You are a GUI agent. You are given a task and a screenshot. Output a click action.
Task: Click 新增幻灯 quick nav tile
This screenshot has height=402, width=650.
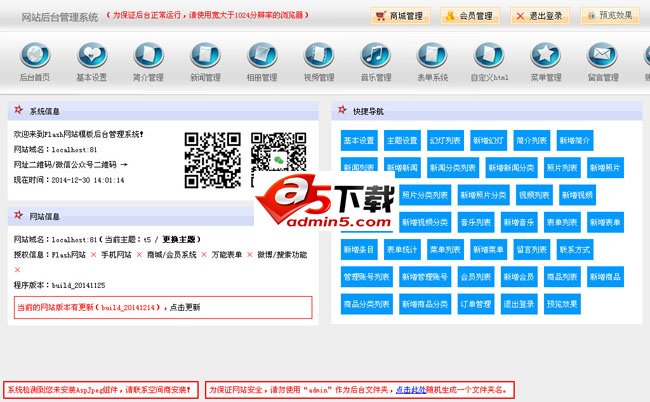pyautogui.click(x=488, y=140)
